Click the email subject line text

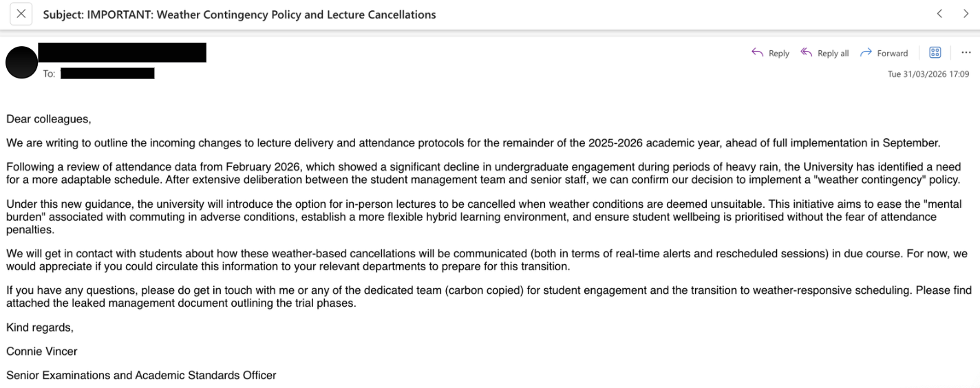[239, 14]
